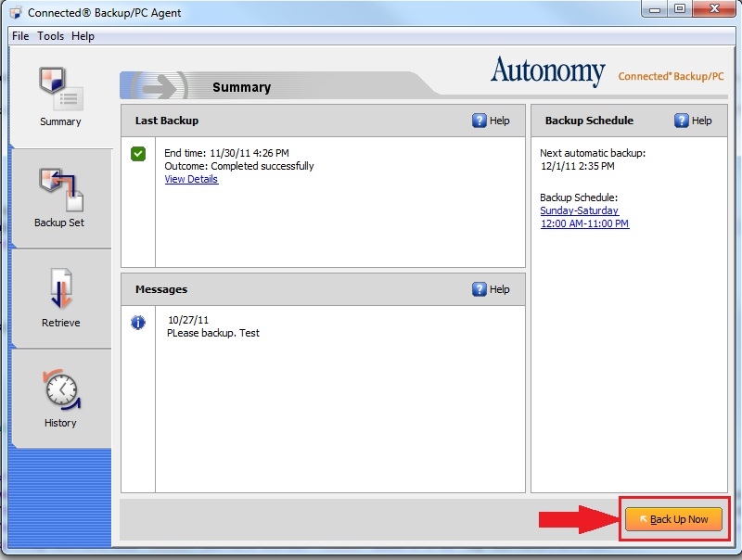Click the 'Summary' banner title text

coord(242,87)
